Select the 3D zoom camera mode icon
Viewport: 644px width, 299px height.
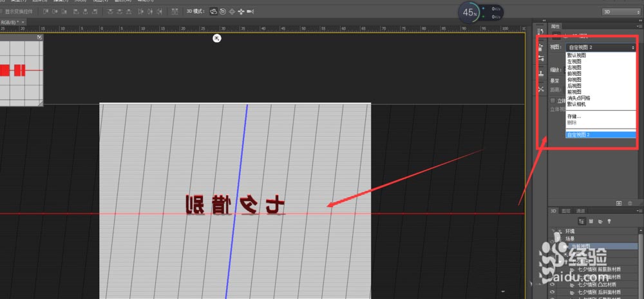[x=250, y=12]
